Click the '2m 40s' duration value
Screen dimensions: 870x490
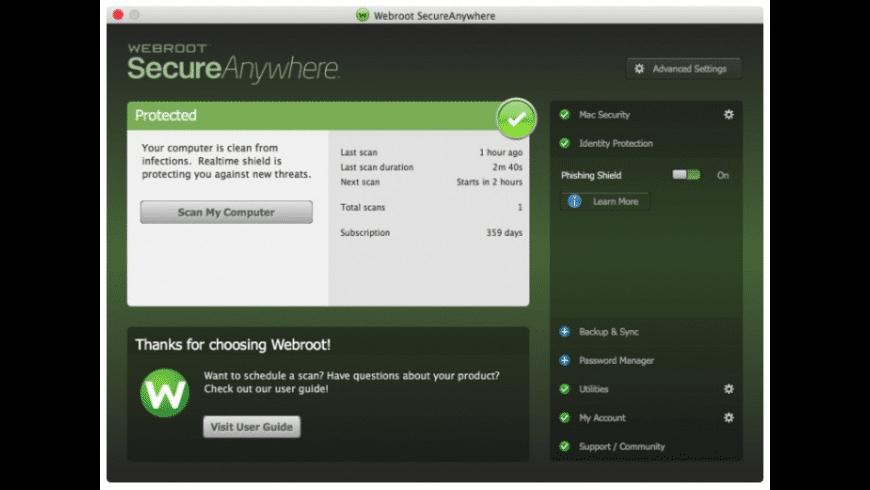(508, 167)
